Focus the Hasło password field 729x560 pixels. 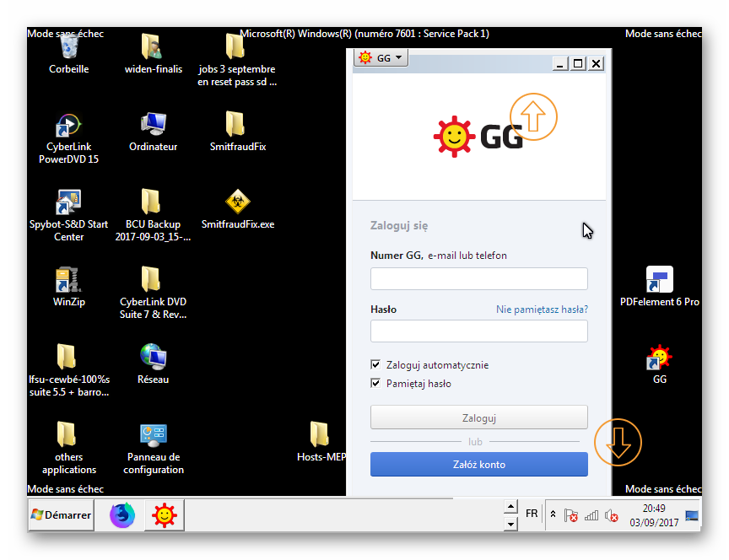click(x=479, y=331)
